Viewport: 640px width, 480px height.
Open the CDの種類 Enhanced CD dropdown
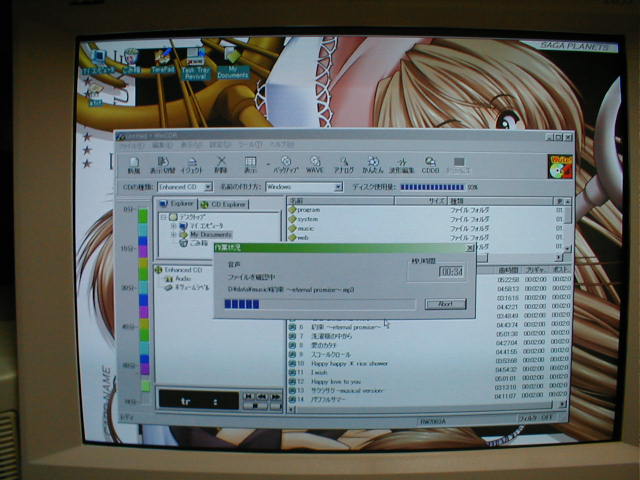[x=208, y=187]
